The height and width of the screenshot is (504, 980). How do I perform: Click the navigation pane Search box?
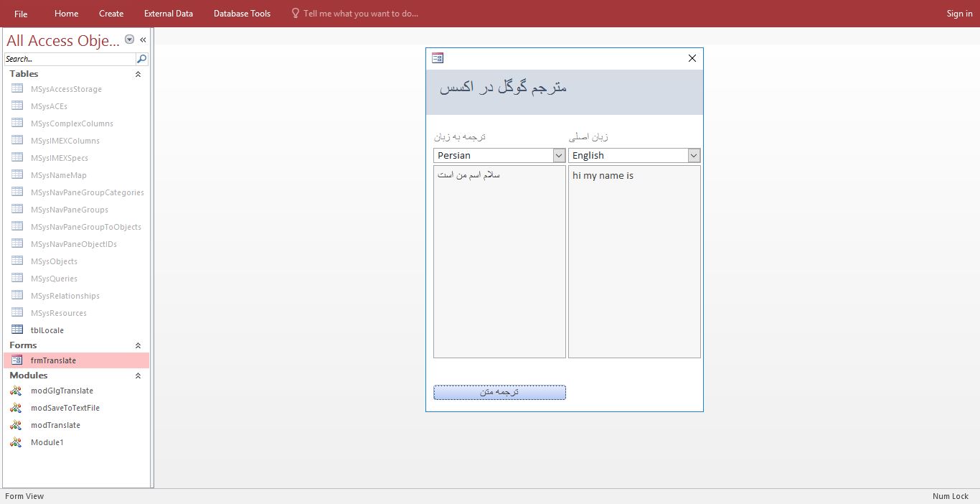coord(70,59)
